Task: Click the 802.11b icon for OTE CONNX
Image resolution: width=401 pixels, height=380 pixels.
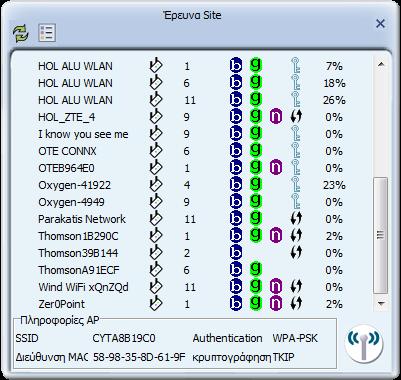Action: [236, 151]
